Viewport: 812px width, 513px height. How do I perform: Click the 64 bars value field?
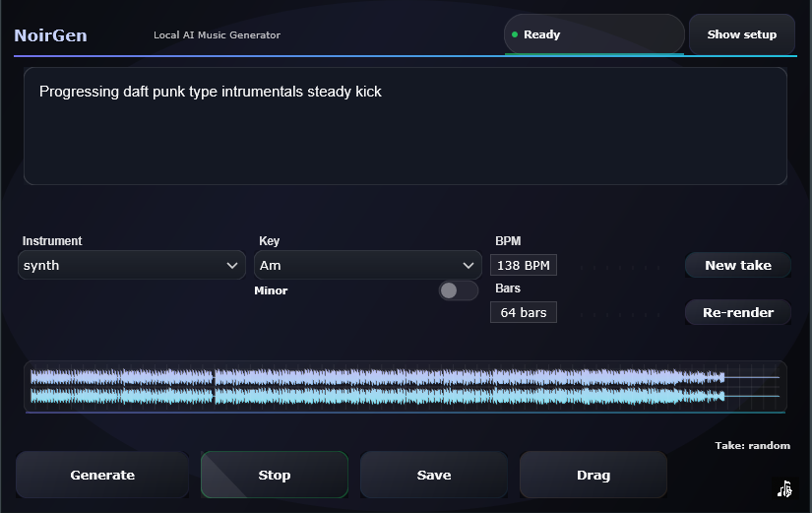524,312
